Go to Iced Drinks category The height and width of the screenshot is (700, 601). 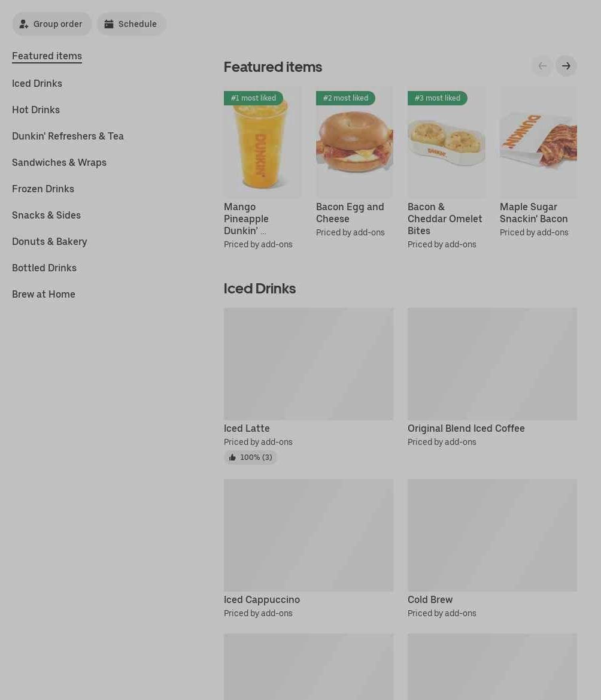[x=37, y=83]
